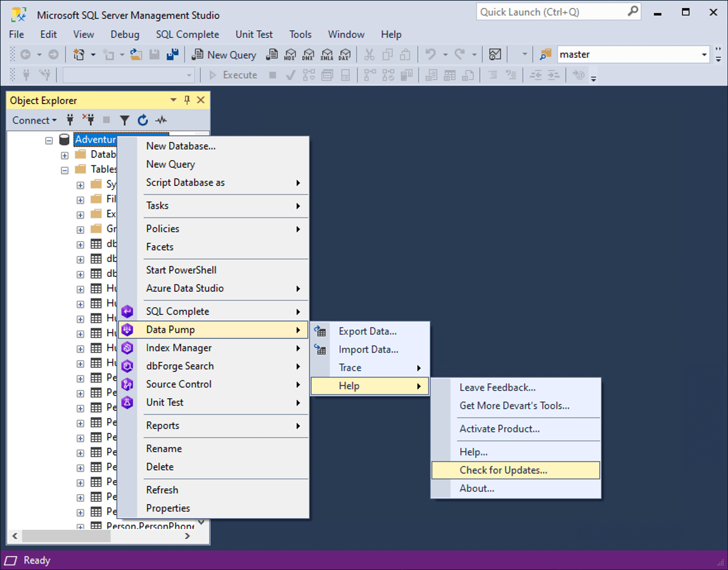Click the Open File folder icon
This screenshot has height=570, width=728.
tap(136, 54)
